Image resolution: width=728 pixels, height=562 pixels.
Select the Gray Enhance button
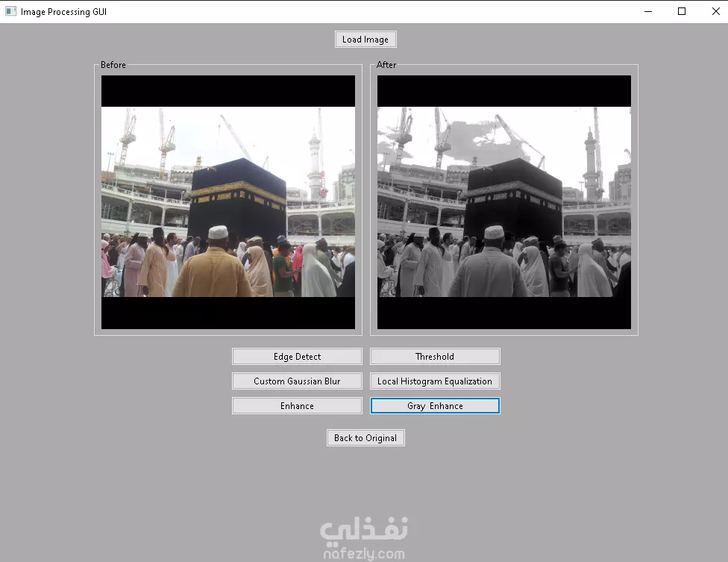[435, 405]
